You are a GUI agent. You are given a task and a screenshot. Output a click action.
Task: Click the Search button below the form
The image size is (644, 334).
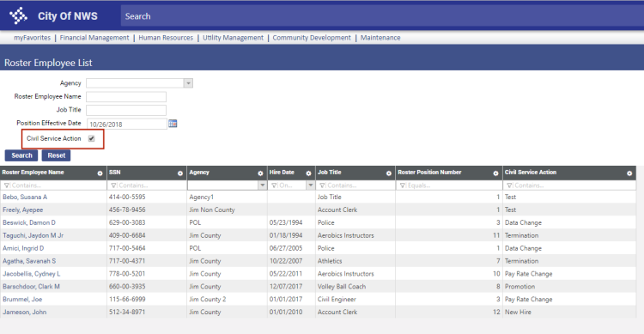pyautogui.click(x=21, y=155)
